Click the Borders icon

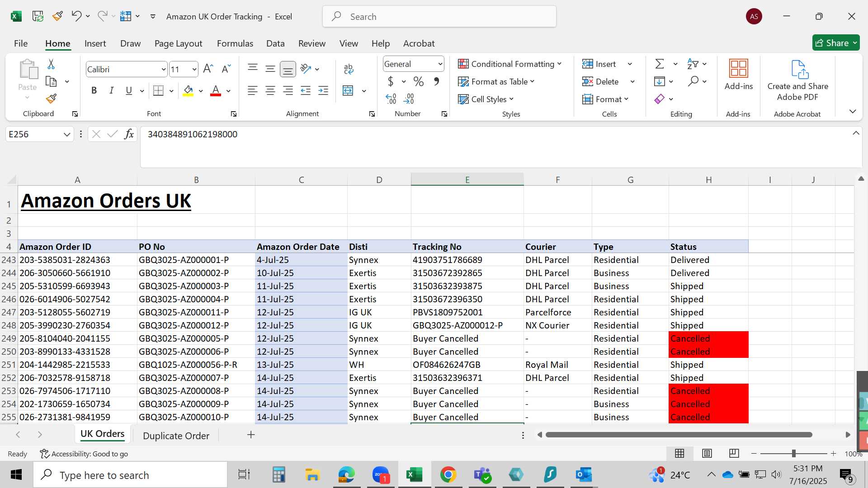pos(158,90)
